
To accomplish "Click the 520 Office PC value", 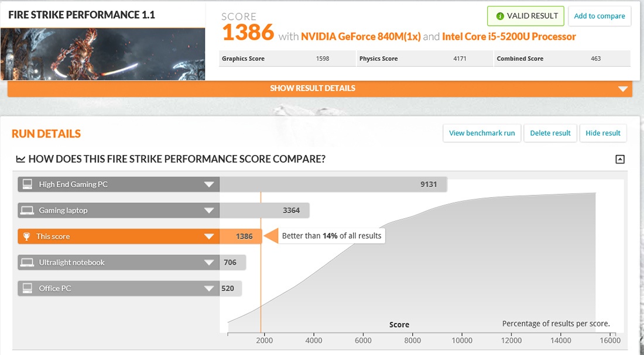I will click(228, 288).
